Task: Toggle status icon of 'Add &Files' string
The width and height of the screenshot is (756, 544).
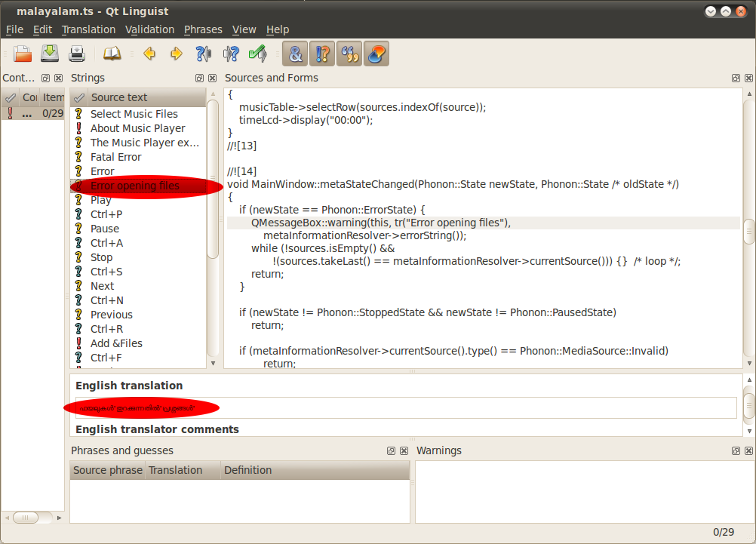Action: tap(78, 343)
